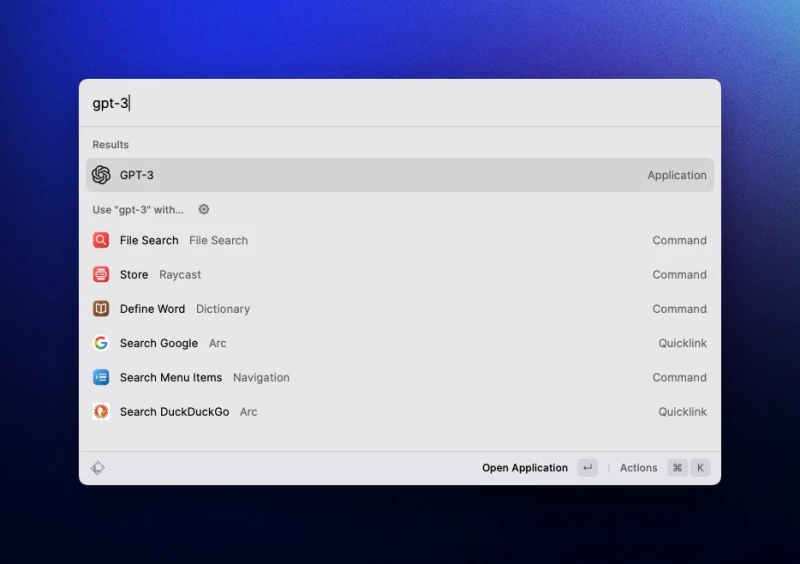This screenshot has height=564, width=800.
Task: Open fallback settings gear next to Use with
Action: click(x=204, y=210)
